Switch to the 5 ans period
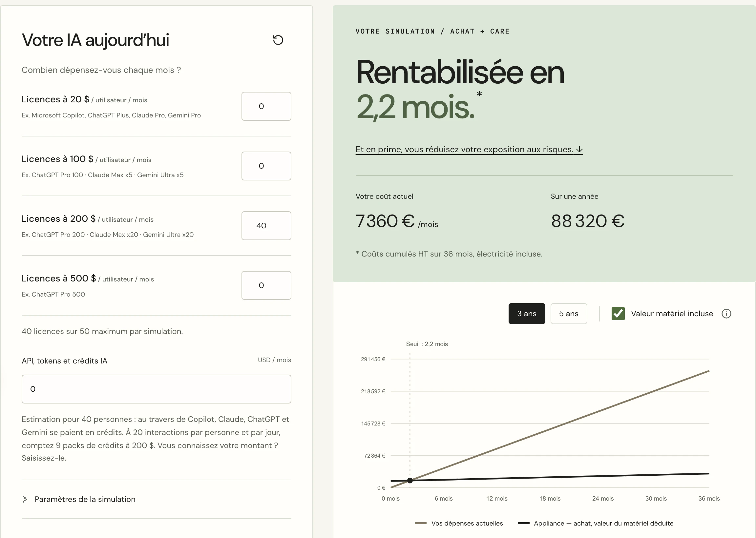The width and height of the screenshot is (756, 538). click(569, 313)
